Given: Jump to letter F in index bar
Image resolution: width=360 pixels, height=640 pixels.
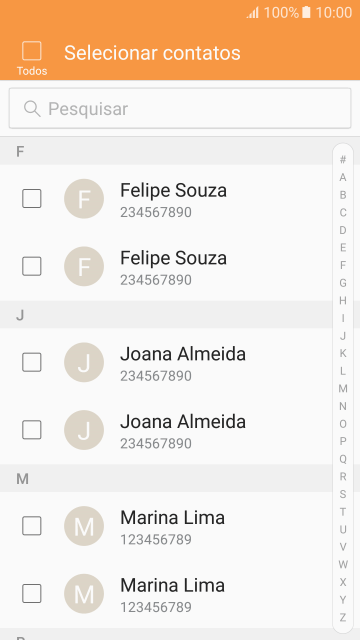Looking at the screenshot, I should 343,265.
